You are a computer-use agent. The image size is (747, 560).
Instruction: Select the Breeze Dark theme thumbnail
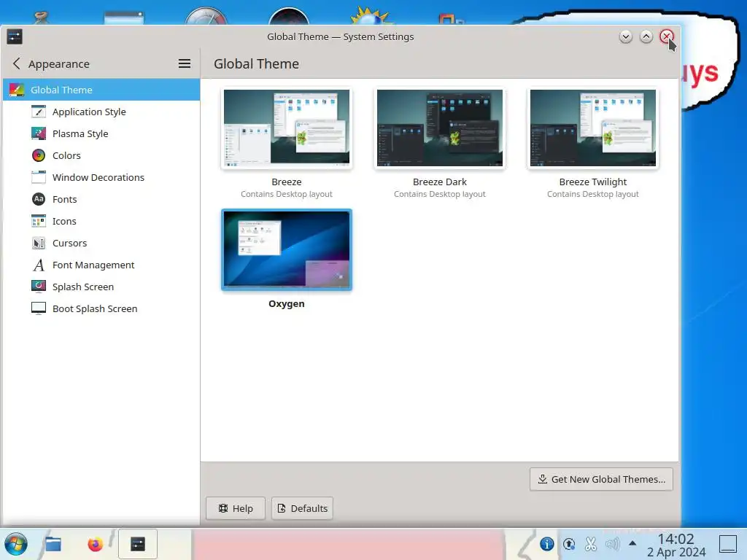[x=440, y=128]
